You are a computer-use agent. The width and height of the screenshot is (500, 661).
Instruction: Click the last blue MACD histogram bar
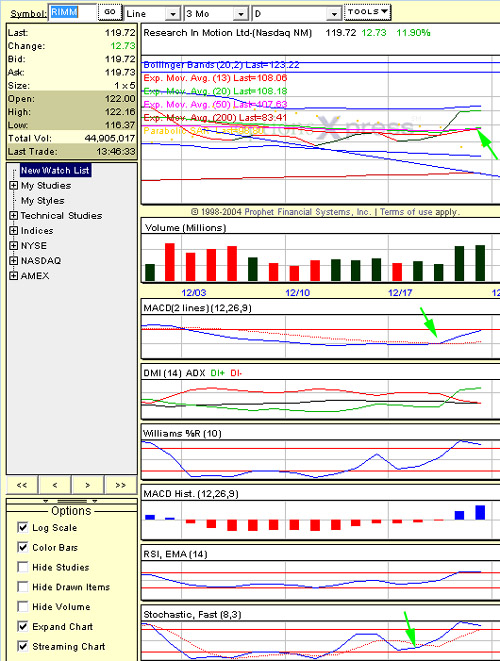pos(480,512)
